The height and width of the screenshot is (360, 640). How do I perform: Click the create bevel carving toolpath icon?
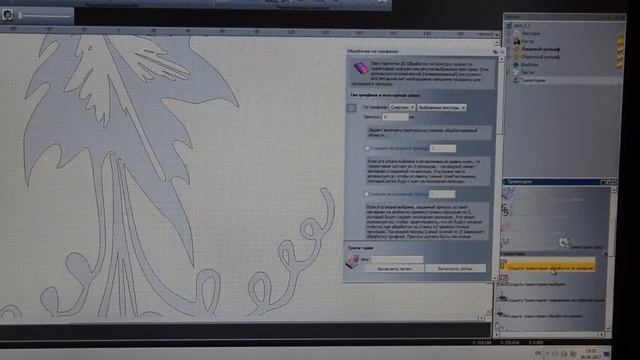click(x=501, y=313)
